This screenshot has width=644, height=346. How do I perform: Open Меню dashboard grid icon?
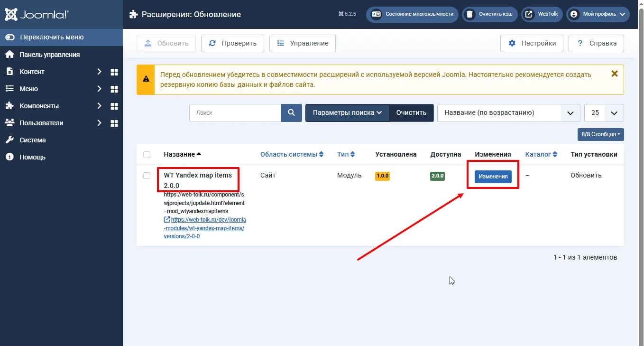click(114, 89)
